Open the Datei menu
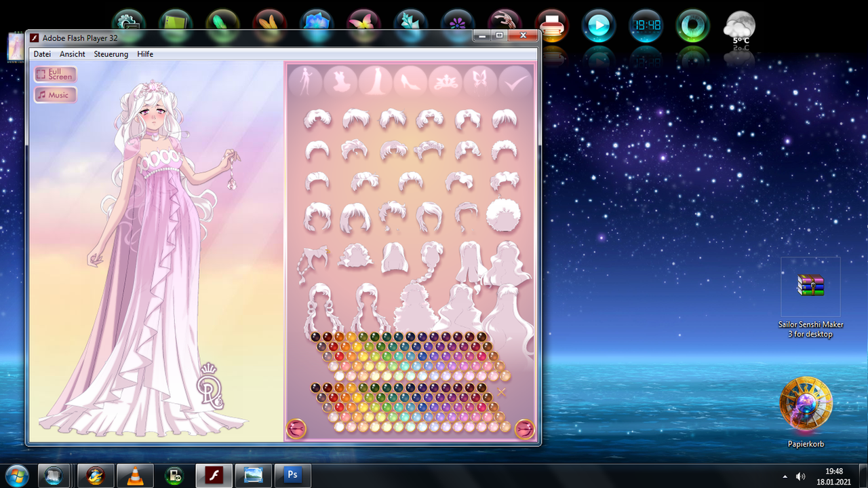868x488 pixels. click(x=42, y=54)
